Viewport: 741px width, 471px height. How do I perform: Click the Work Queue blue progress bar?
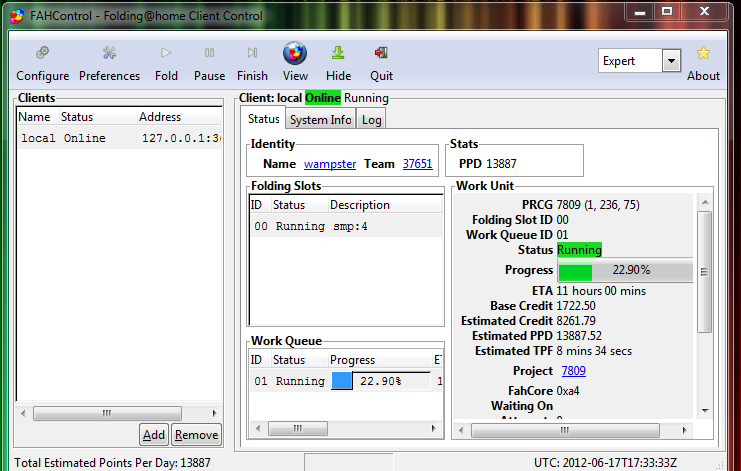click(381, 381)
